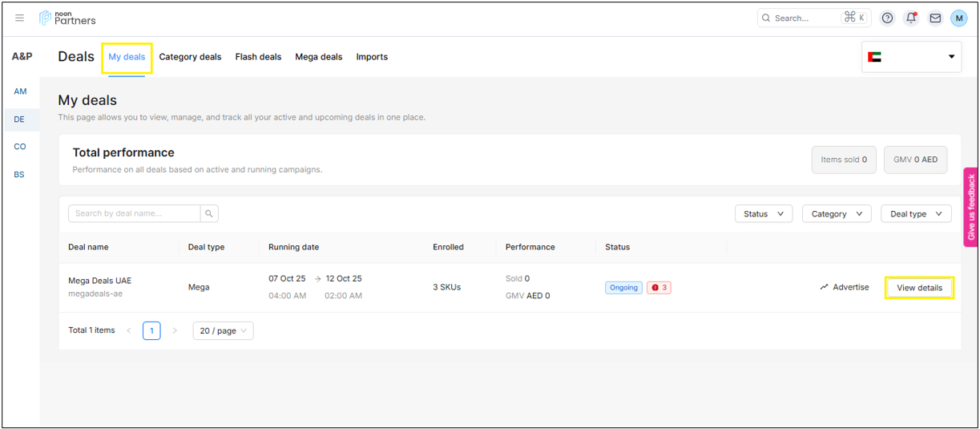Image resolution: width=980 pixels, height=429 pixels.
Task: Expand the Status filter dropdown
Action: pos(763,214)
